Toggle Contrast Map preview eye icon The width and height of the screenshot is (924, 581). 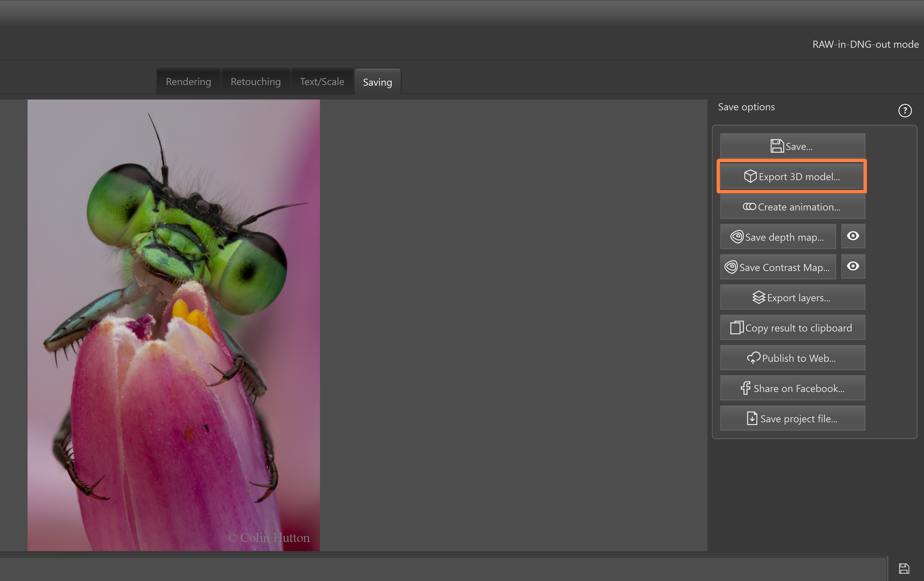(853, 266)
